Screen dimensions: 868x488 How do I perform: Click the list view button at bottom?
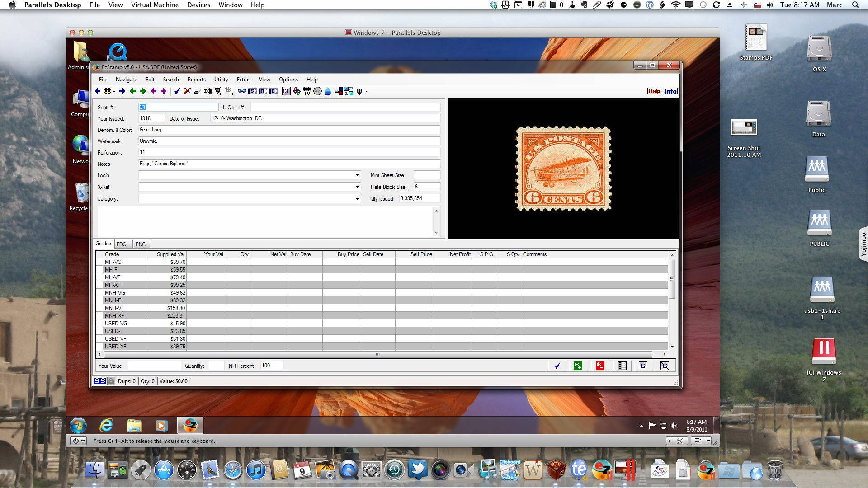click(x=622, y=366)
